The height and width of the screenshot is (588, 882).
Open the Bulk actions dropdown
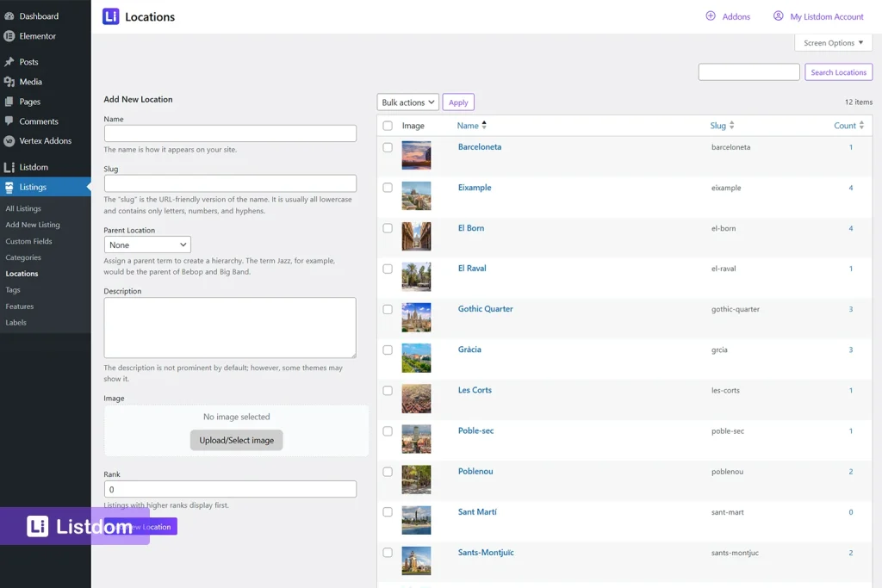click(x=407, y=102)
